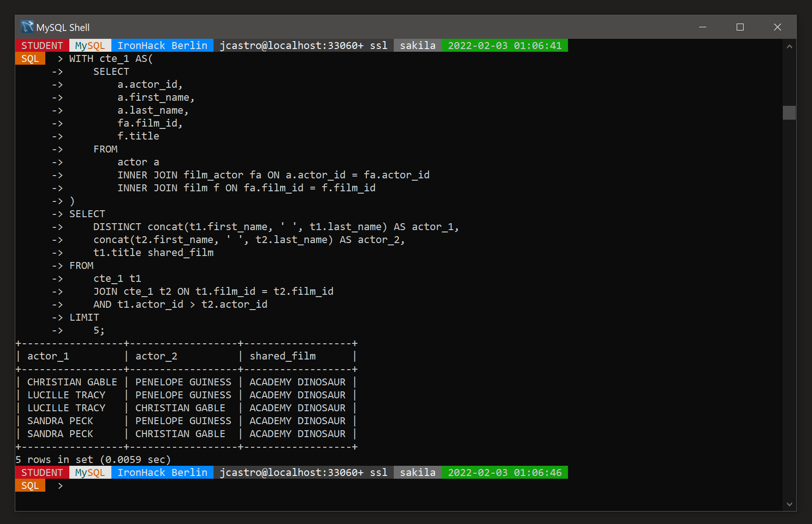Click PENELOPE GUINESS in the first result row
Image resolution: width=812 pixels, height=524 pixels.
pyautogui.click(x=183, y=382)
